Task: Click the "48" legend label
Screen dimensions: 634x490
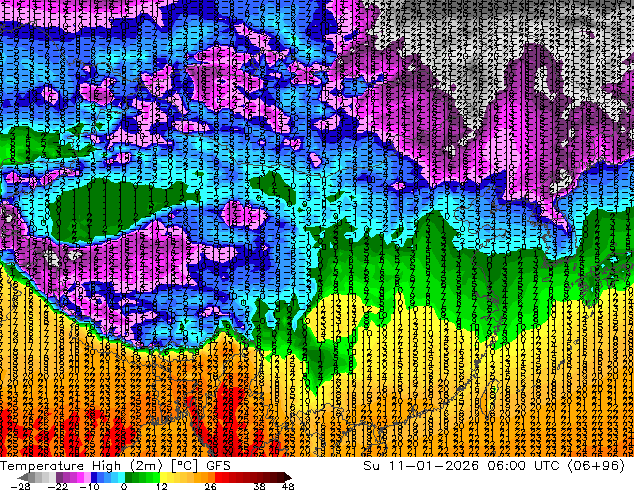Action: click(288, 486)
